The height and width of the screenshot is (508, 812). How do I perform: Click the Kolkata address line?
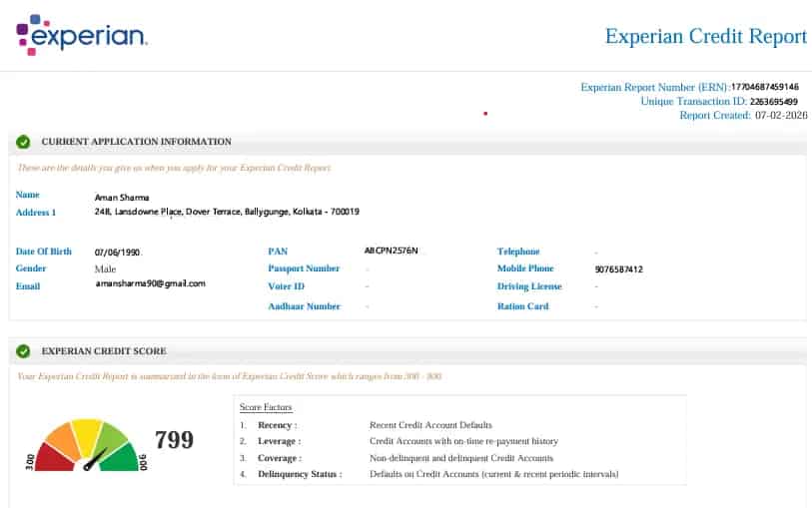click(227, 212)
